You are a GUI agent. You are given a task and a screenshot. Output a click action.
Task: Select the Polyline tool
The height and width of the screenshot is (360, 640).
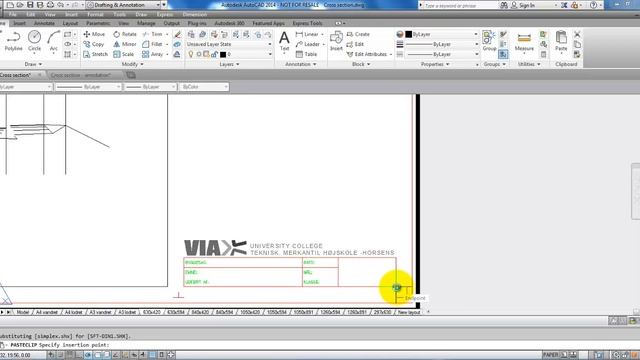(x=13, y=41)
